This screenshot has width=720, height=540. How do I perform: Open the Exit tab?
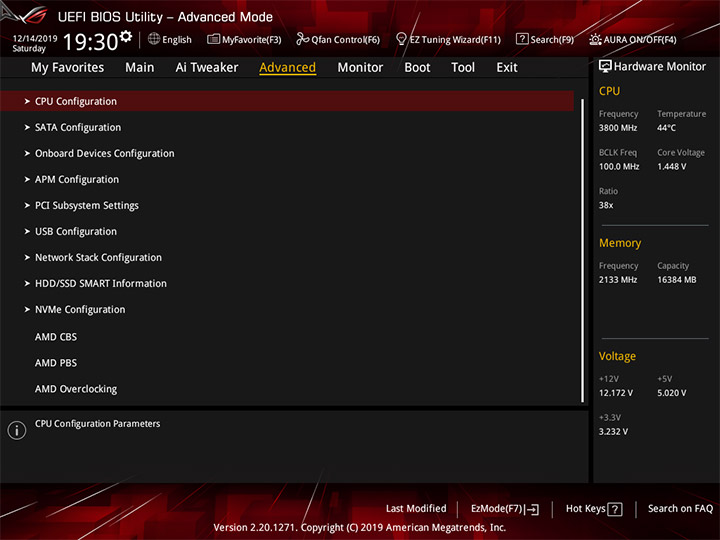pyautogui.click(x=507, y=68)
